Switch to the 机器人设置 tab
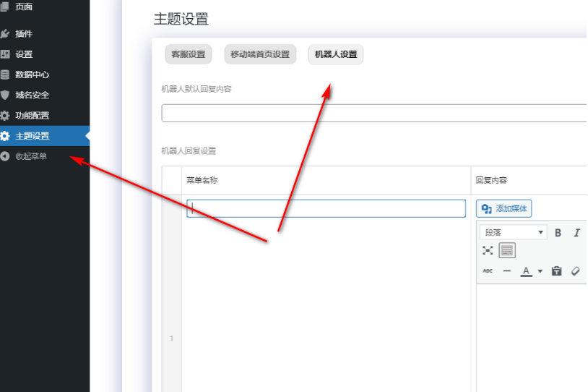The height and width of the screenshot is (392, 588). pyautogui.click(x=336, y=54)
